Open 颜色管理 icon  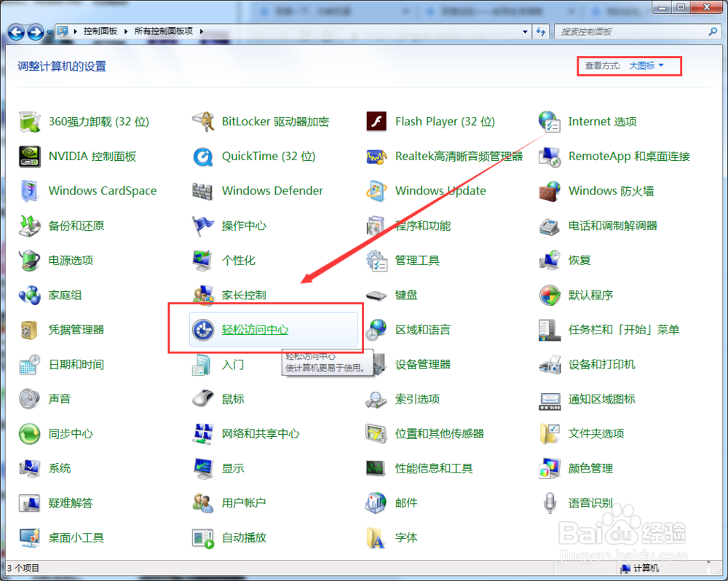pos(549,468)
